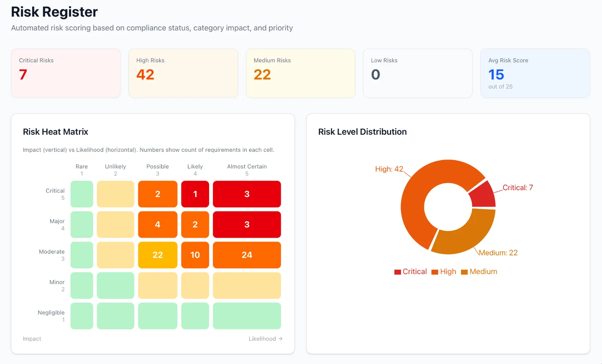Screen dimensions: 602x364
Task: Click the empty Negligible, Rare matrix cell
Action: pos(82,316)
